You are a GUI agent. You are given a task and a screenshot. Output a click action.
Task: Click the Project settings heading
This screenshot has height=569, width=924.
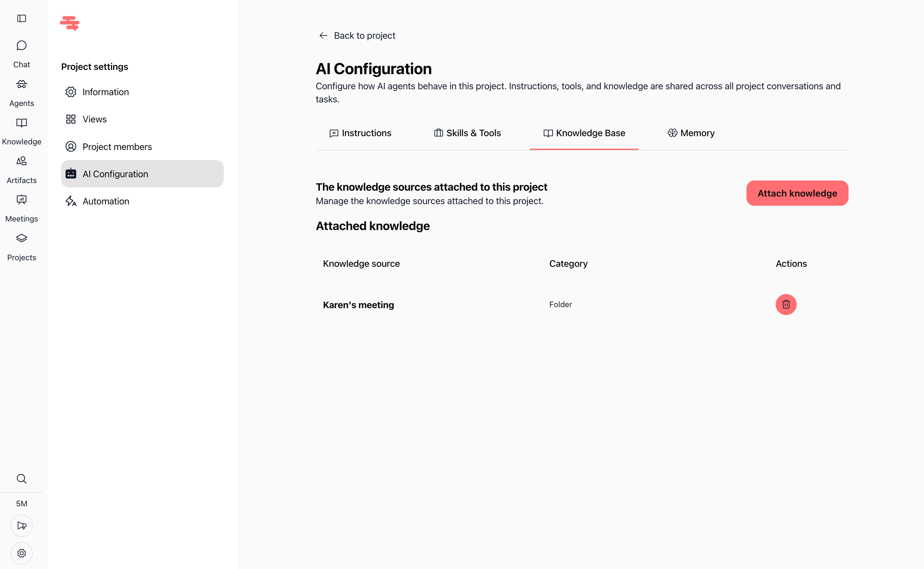click(x=94, y=67)
